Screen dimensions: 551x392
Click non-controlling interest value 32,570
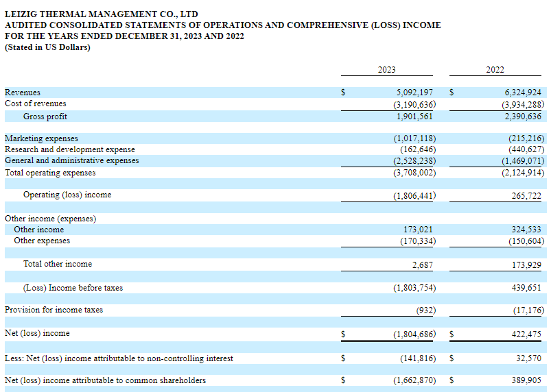tap(528, 358)
